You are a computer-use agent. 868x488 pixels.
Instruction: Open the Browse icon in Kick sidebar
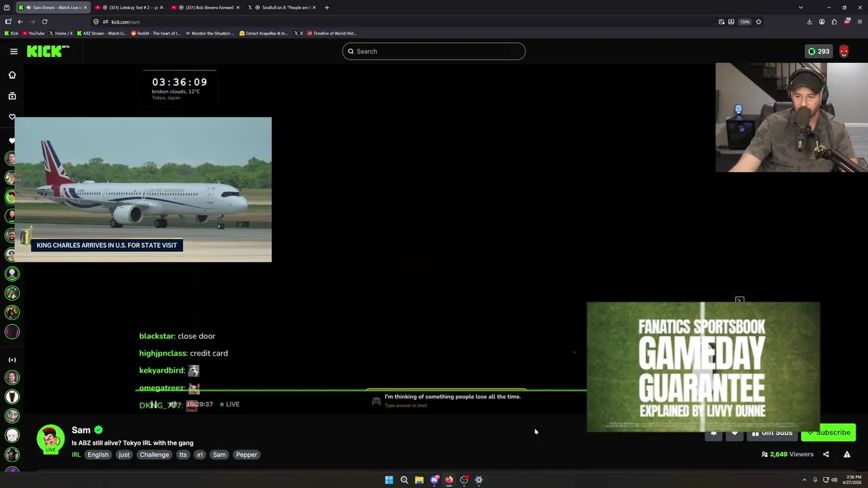pos(12,96)
